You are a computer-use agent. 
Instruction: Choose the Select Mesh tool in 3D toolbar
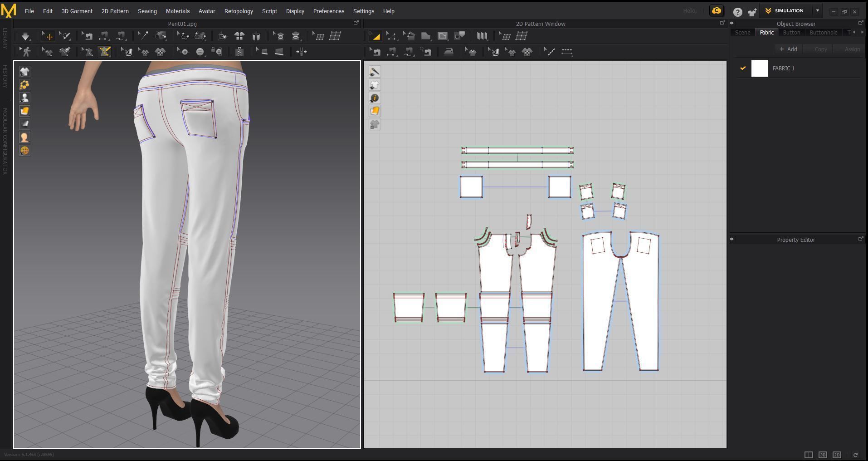click(x=65, y=36)
